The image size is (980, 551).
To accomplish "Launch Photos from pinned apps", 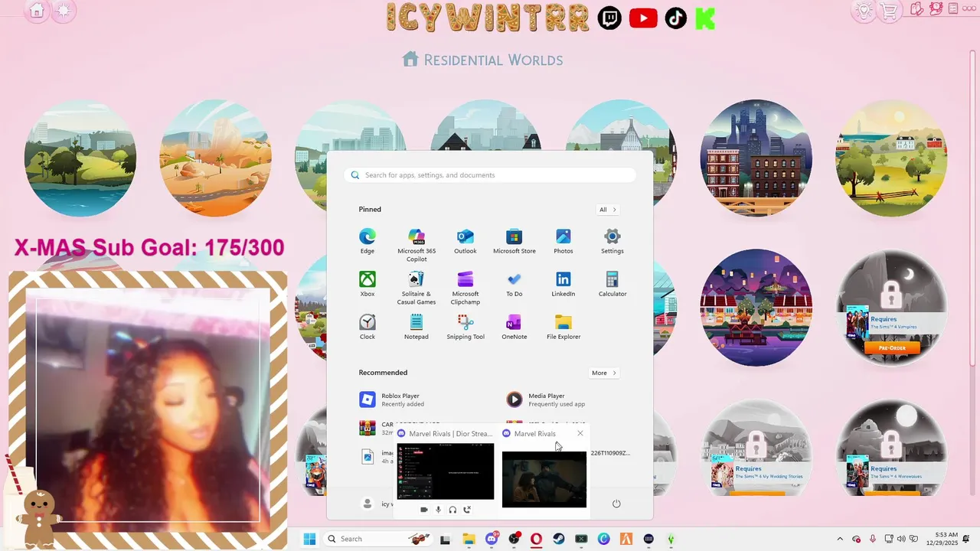I will point(563,241).
